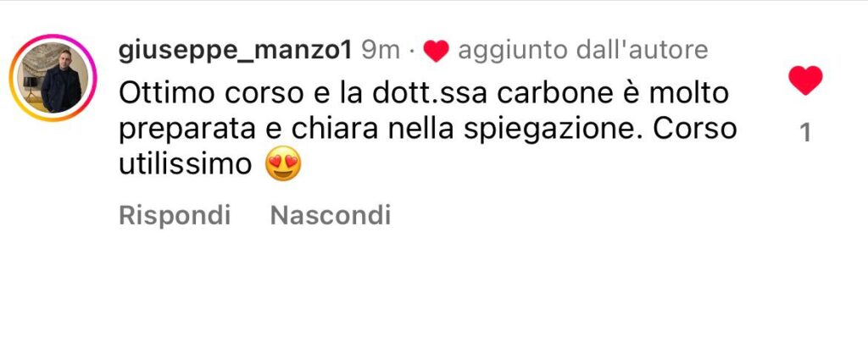Screen dimensions: 868x359
Task: Click the giuseppe_manzo1 username
Action: (236, 51)
